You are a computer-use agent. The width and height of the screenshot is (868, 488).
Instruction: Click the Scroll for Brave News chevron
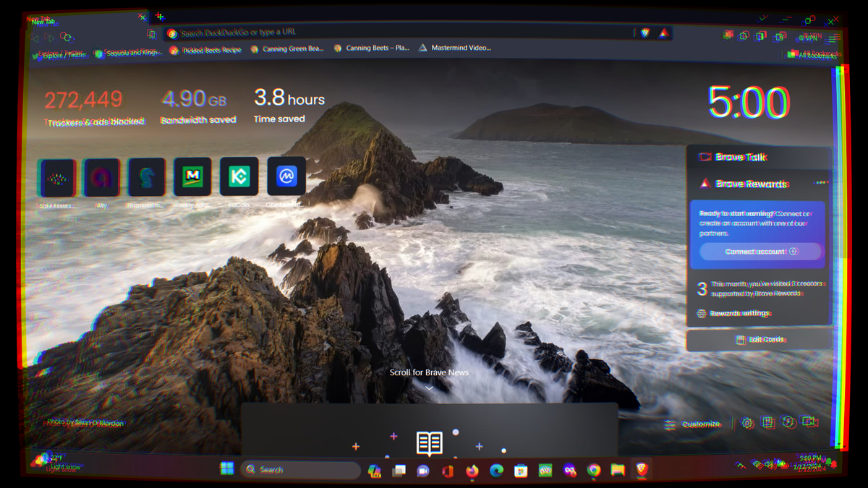click(x=429, y=388)
